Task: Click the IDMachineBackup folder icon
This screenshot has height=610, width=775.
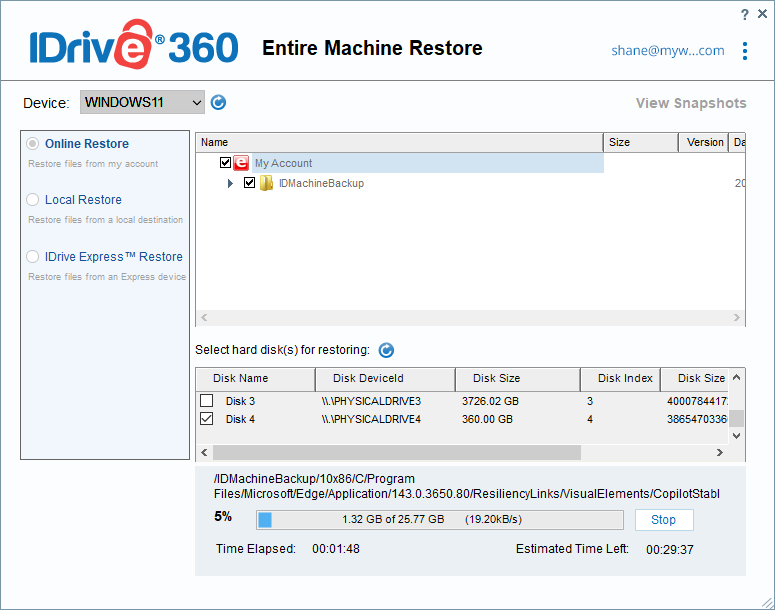Action: 266,183
